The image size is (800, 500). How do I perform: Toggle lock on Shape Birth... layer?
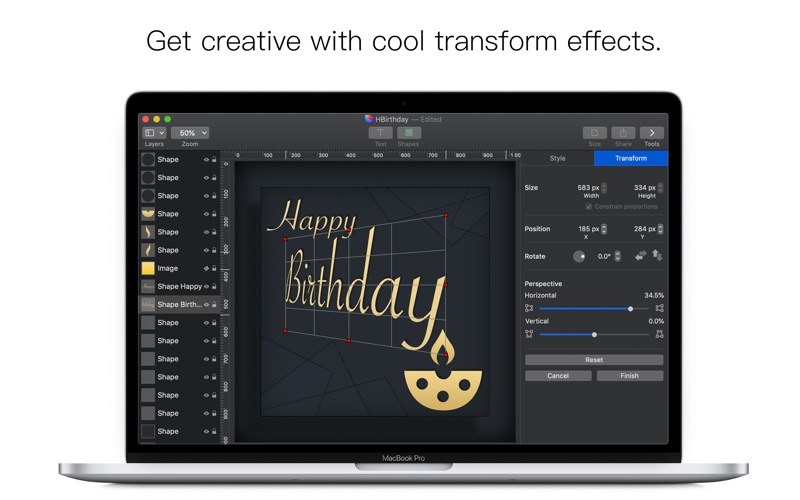(214, 305)
